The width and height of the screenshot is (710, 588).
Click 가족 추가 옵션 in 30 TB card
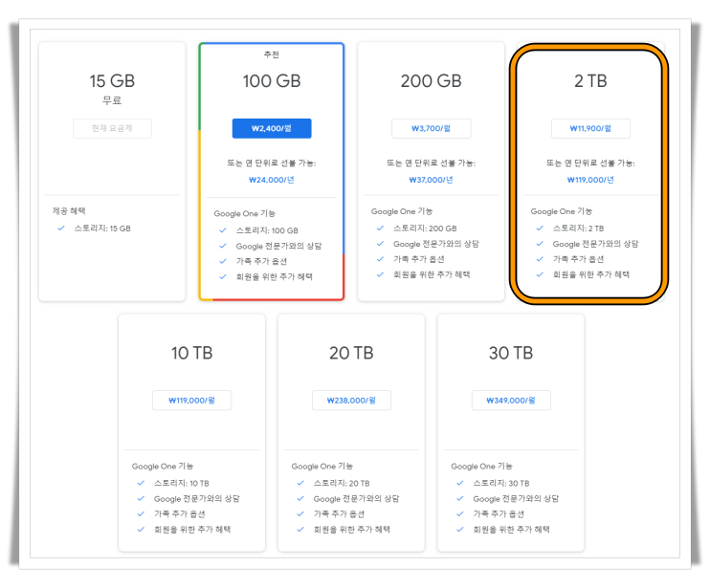point(499,513)
